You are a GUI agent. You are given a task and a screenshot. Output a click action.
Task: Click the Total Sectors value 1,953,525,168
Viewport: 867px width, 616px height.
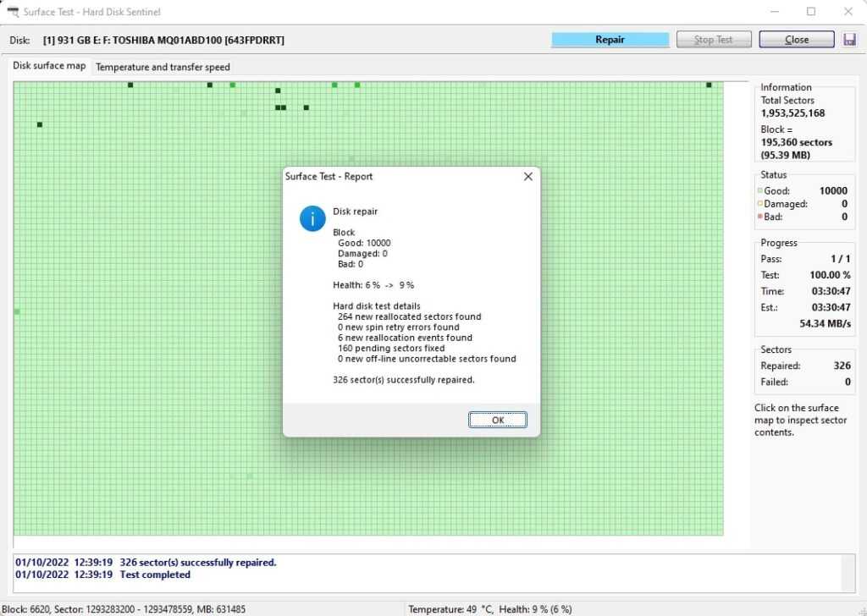(x=792, y=113)
